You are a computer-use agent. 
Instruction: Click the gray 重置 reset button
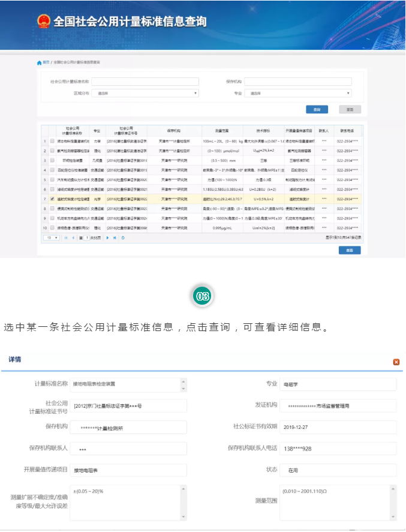(x=350, y=109)
